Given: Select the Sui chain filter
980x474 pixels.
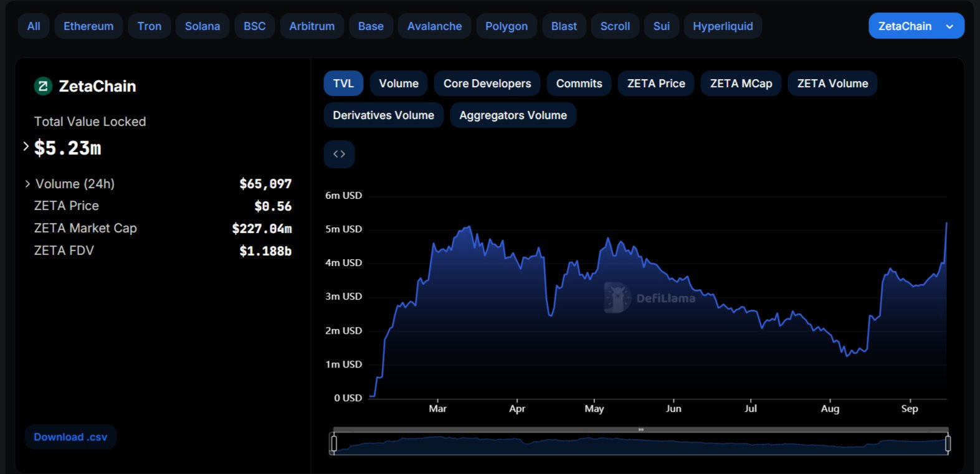Looking at the screenshot, I should [662, 26].
